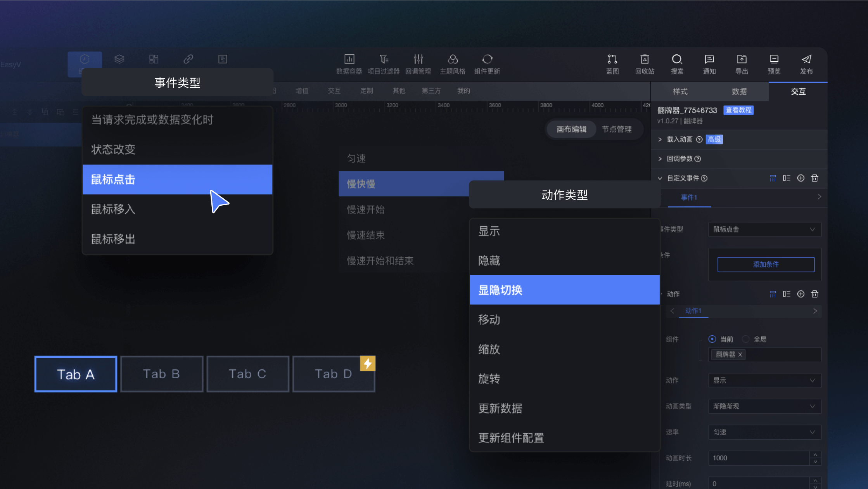
Task: Click the document list icon in left toolbar
Action: pos(223,59)
